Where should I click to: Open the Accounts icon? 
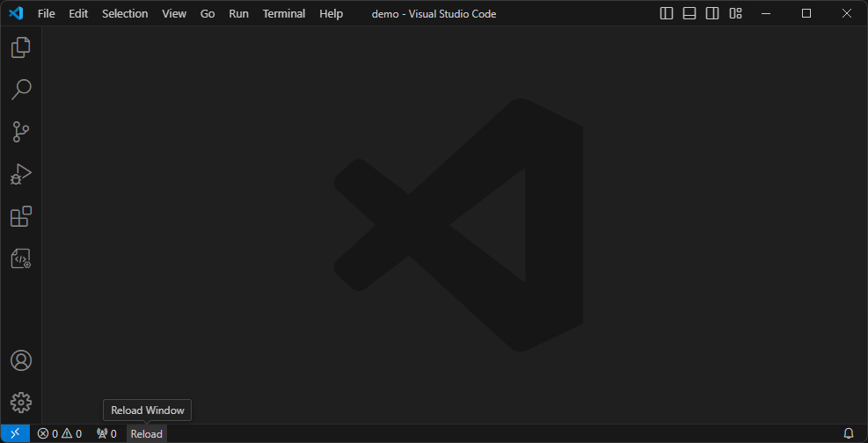pos(21,360)
